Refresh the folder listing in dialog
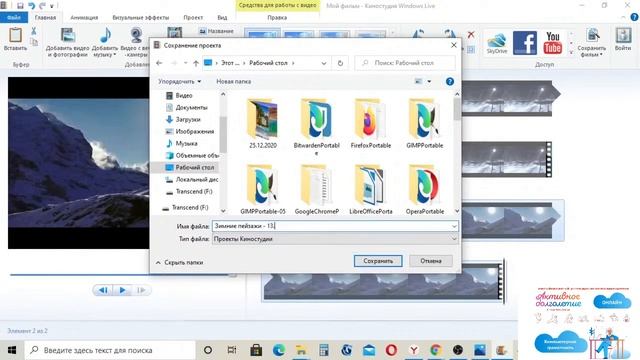 coord(340,63)
